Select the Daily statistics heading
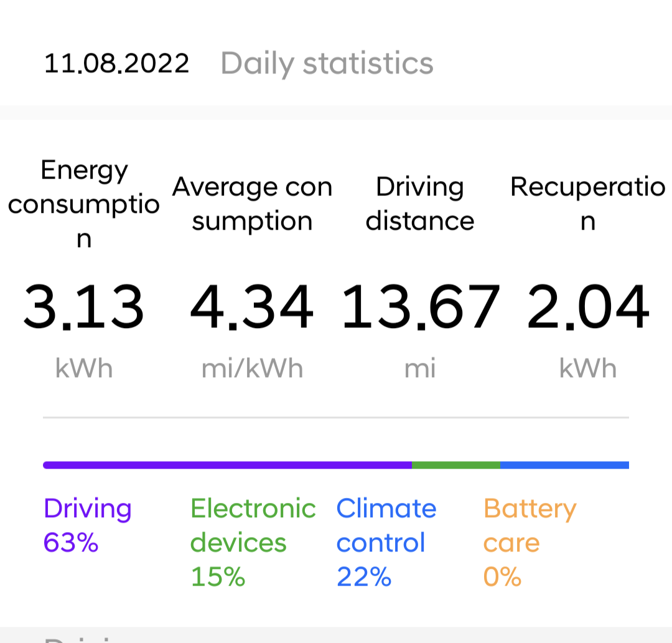 pyautogui.click(x=327, y=63)
